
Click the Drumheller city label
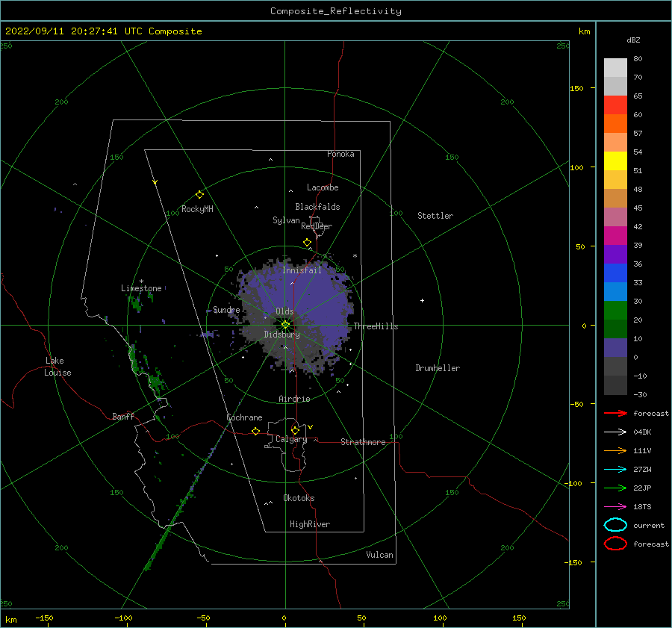pos(438,368)
